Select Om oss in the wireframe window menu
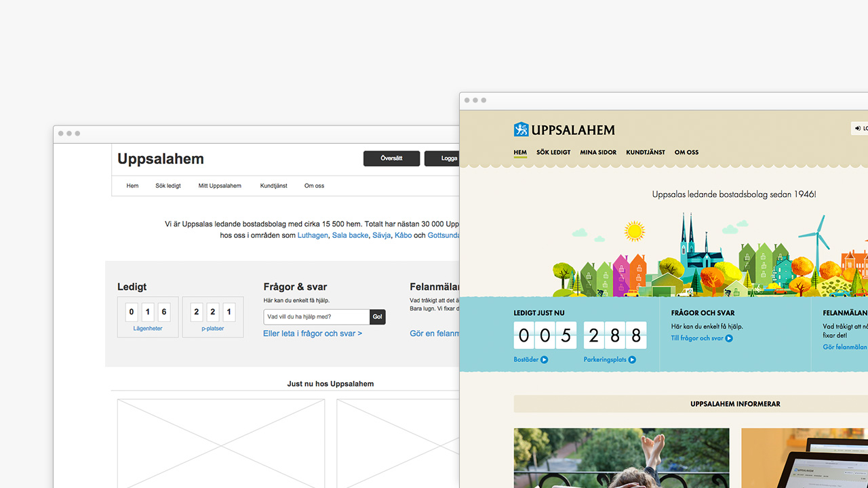This screenshot has height=488, width=868. coord(314,186)
